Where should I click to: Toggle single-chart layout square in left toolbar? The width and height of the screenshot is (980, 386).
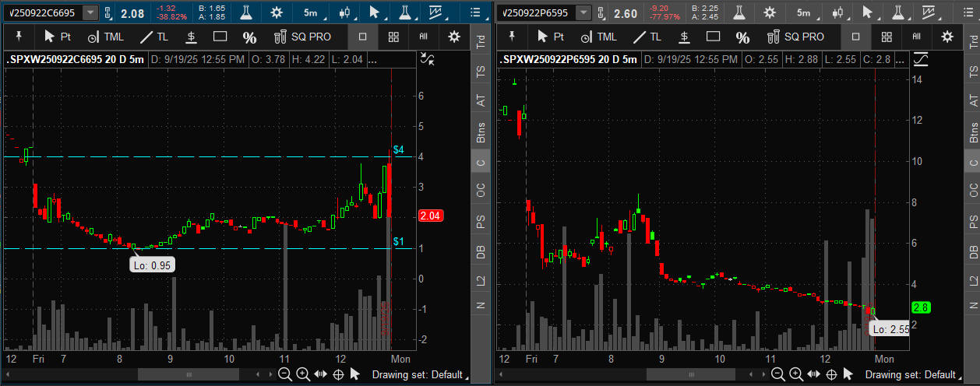[x=362, y=37]
